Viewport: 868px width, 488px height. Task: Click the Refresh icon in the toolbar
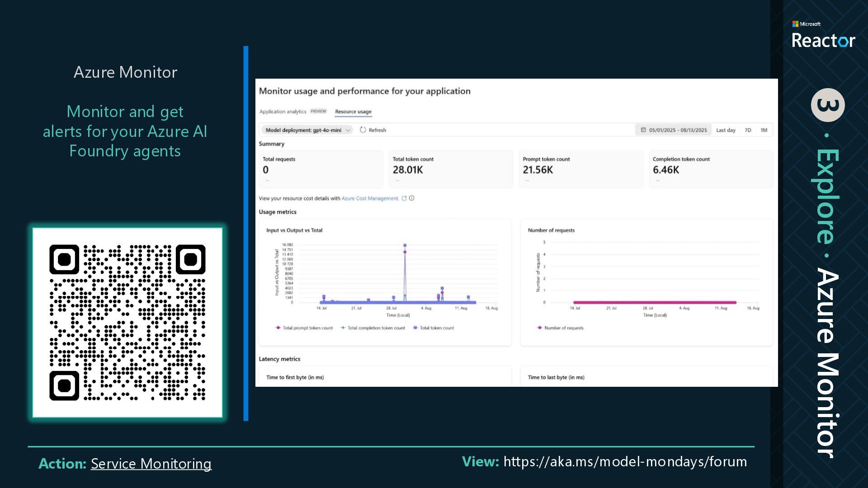[363, 130]
